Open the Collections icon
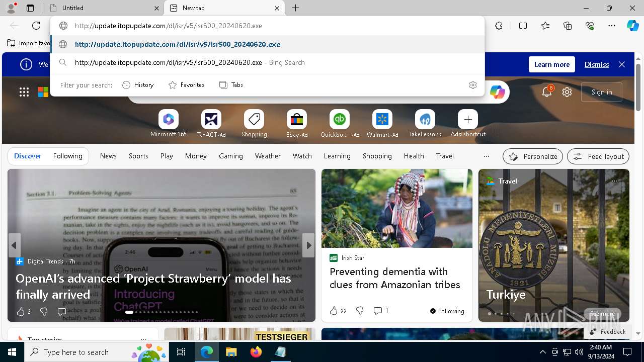644x362 pixels. coord(568,26)
